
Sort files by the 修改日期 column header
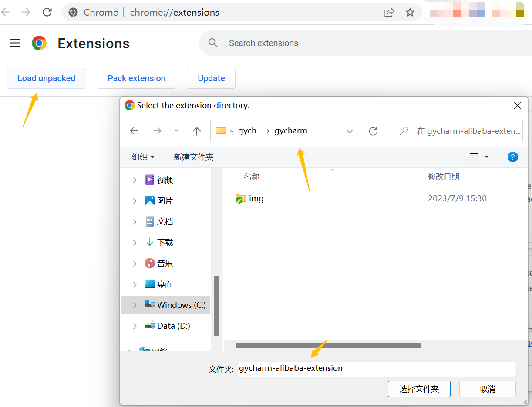pyautogui.click(x=444, y=177)
